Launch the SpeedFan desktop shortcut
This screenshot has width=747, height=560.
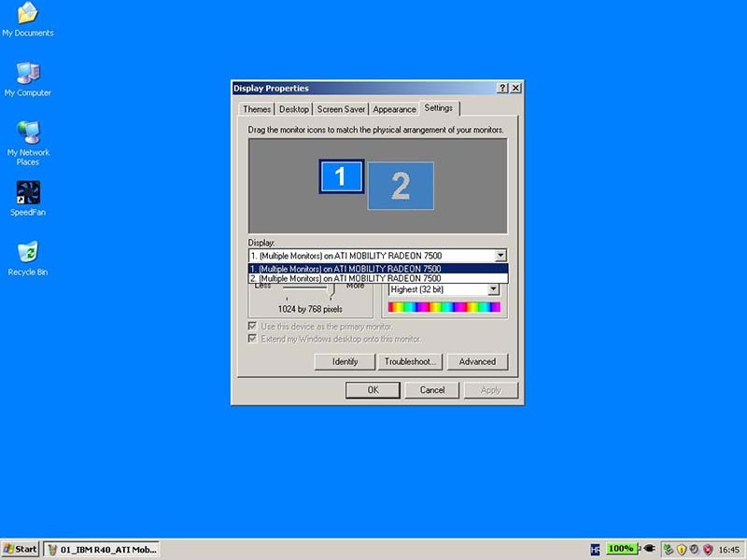(x=28, y=194)
